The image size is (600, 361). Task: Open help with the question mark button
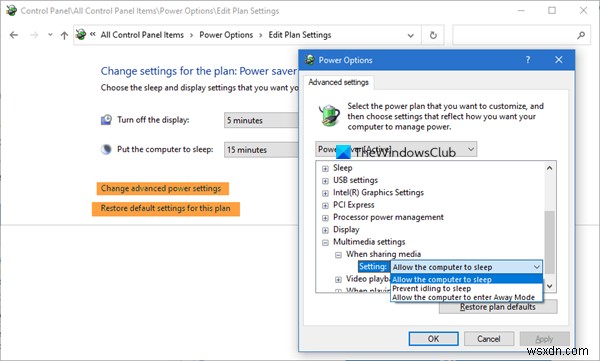528,60
